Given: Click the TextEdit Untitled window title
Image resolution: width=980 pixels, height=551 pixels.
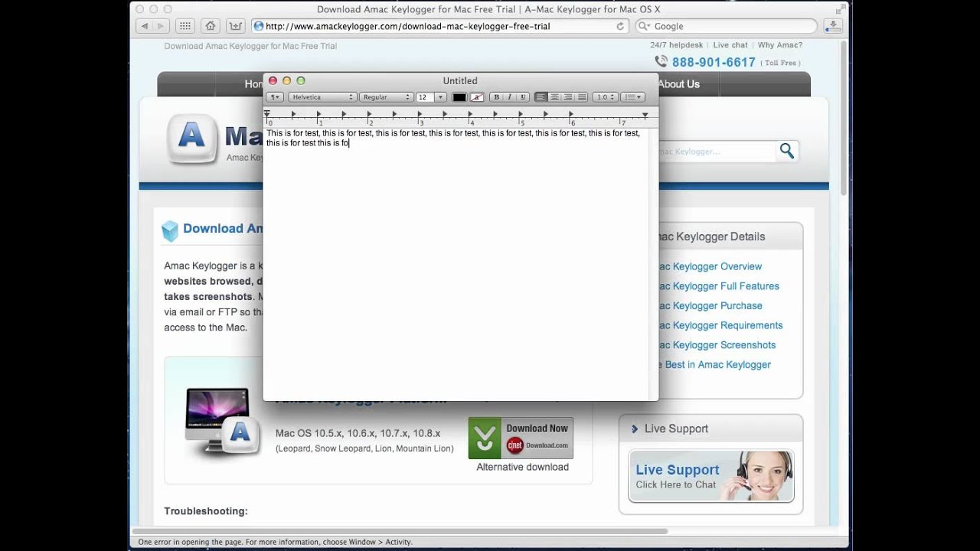Looking at the screenshot, I should [460, 80].
